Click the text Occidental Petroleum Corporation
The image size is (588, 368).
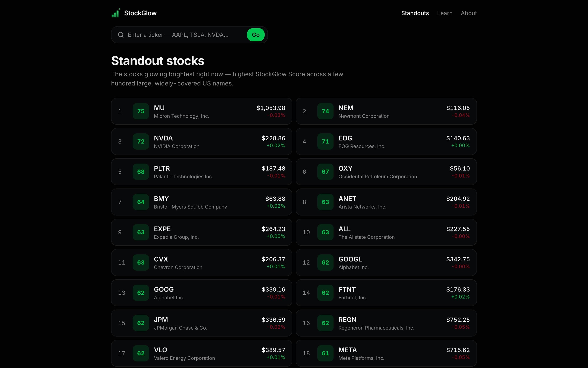coord(378,177)
